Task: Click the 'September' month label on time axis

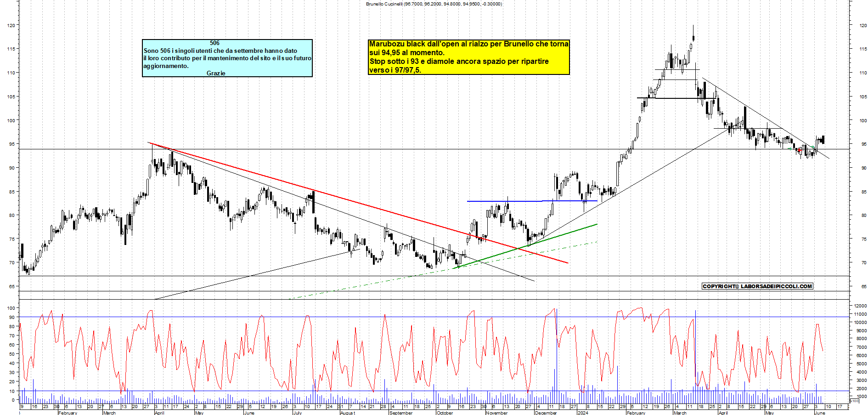Action: click(401, 413)
